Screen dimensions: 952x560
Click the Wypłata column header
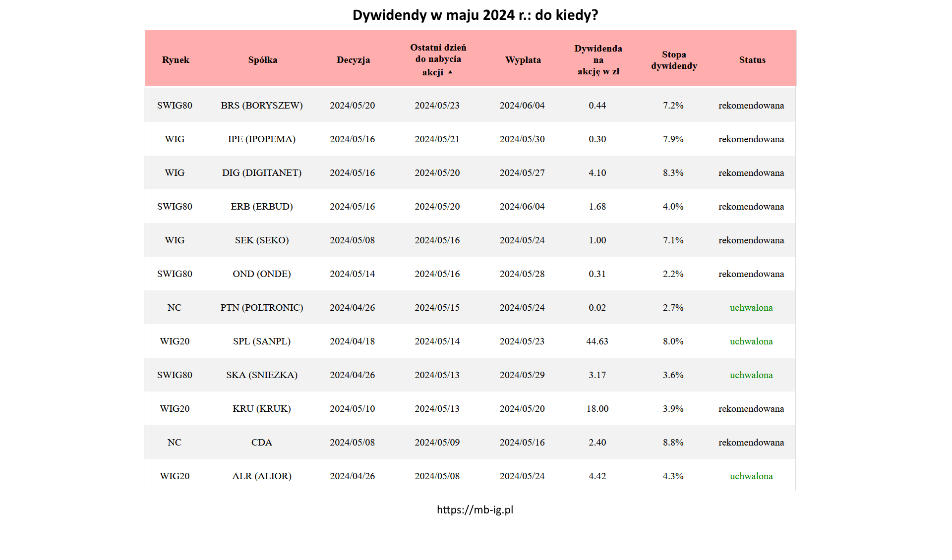[x=523, y=60]
